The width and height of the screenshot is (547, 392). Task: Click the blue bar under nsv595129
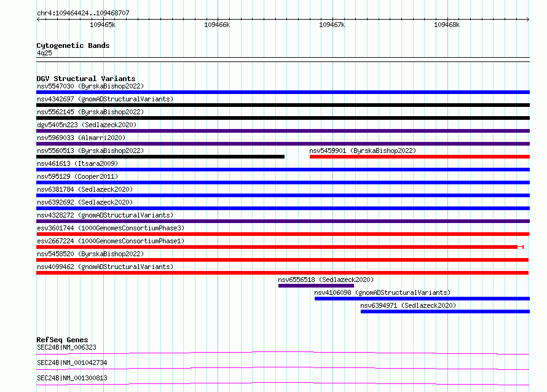pyautogui.click(x=283, y=182)
